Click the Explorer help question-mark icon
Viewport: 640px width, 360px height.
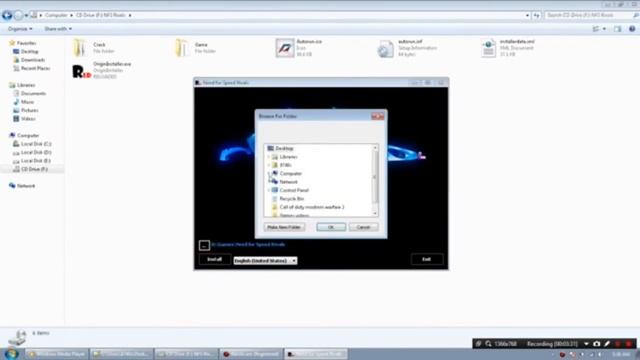[632, 29]
